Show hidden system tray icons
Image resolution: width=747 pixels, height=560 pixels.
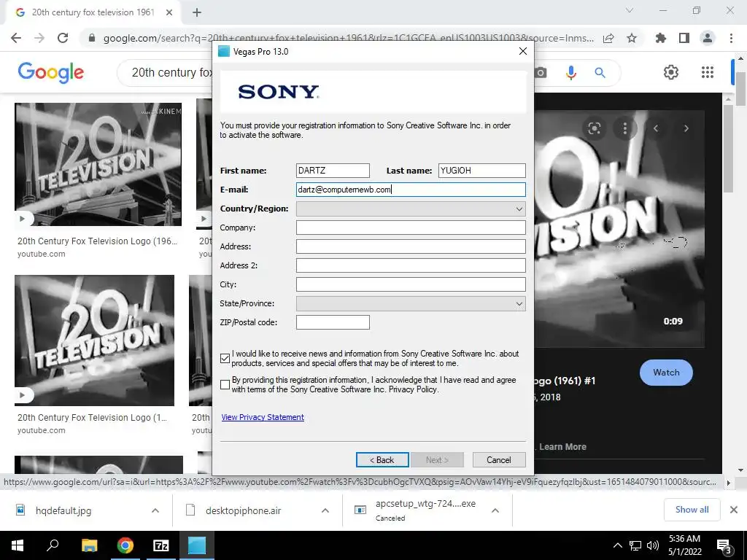coord(617,545)
